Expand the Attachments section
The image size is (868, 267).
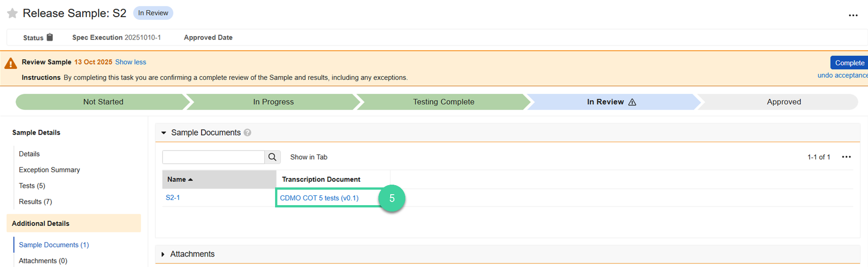pyautogui.click(x=164, y=254)
